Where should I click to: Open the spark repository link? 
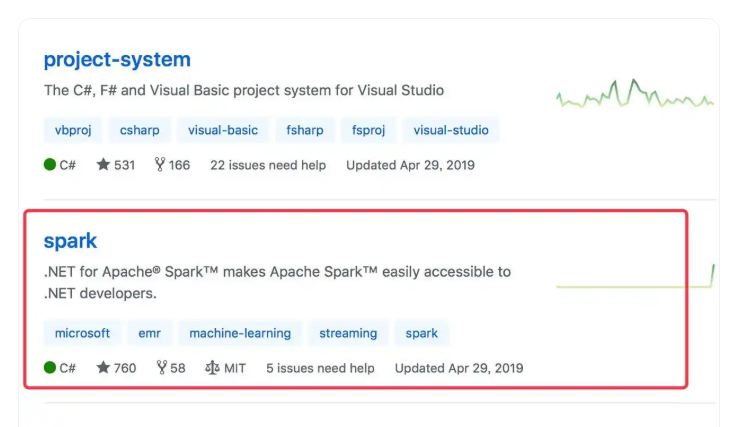(x=70, y=241)
